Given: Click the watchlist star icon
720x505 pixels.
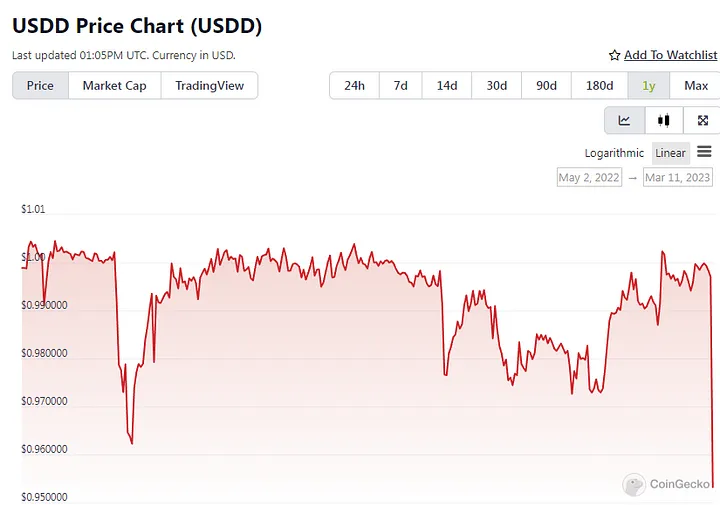Looking at the screenshot, I should [614, 56].
